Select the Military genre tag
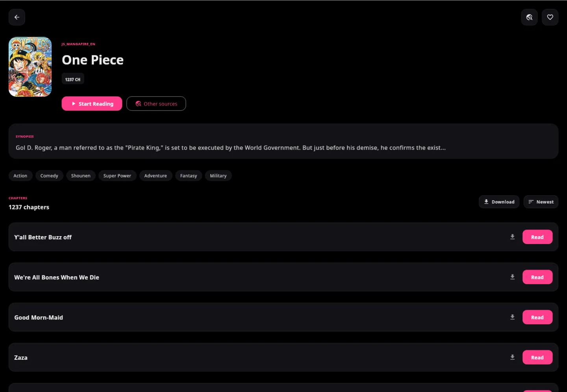 [218, 176]
